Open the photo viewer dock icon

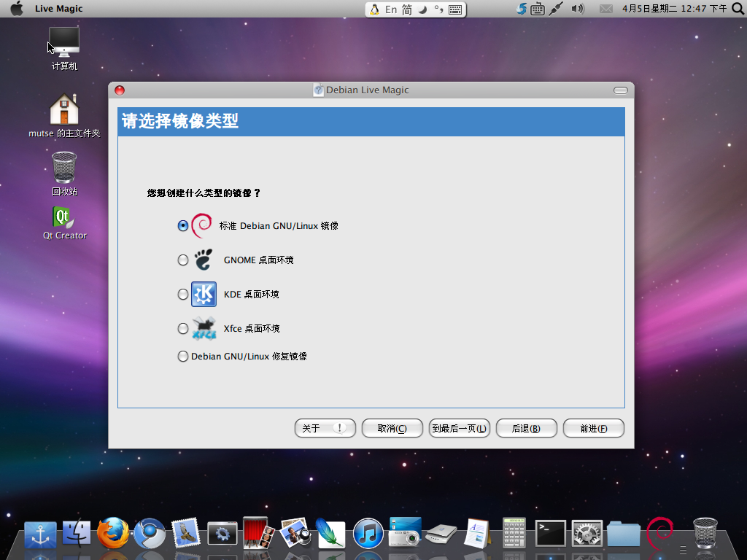(295, 533)
